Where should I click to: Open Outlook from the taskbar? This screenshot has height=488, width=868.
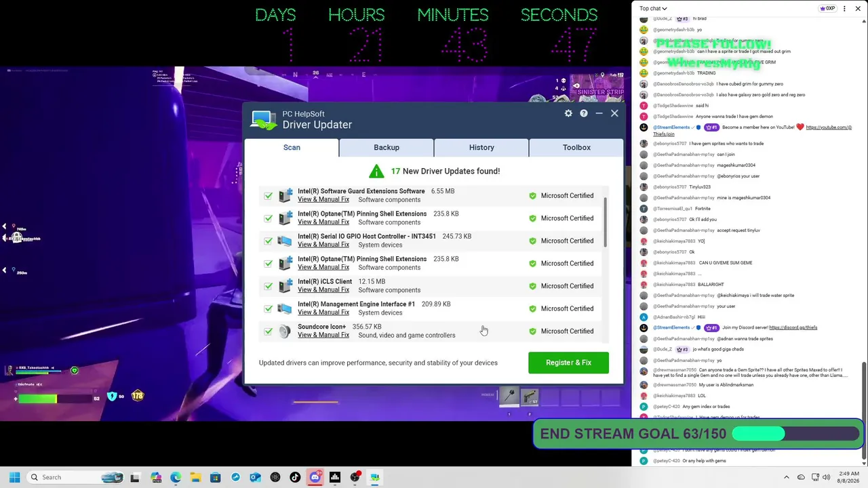point(255,477)
